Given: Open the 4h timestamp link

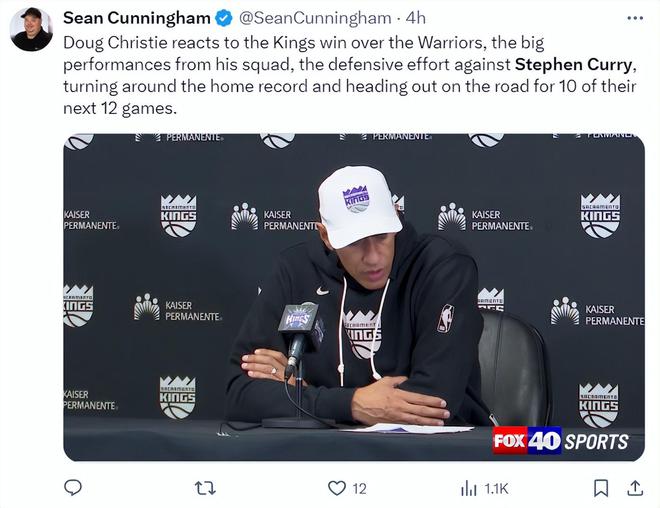Looking at the screenshot, I should 415,18.
